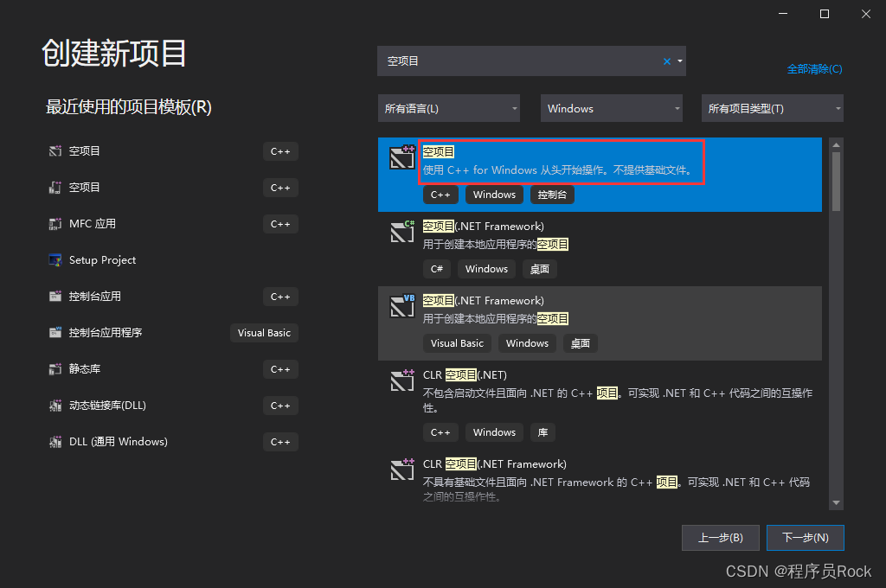Click the Setup Project icon

tap(55, 259)
